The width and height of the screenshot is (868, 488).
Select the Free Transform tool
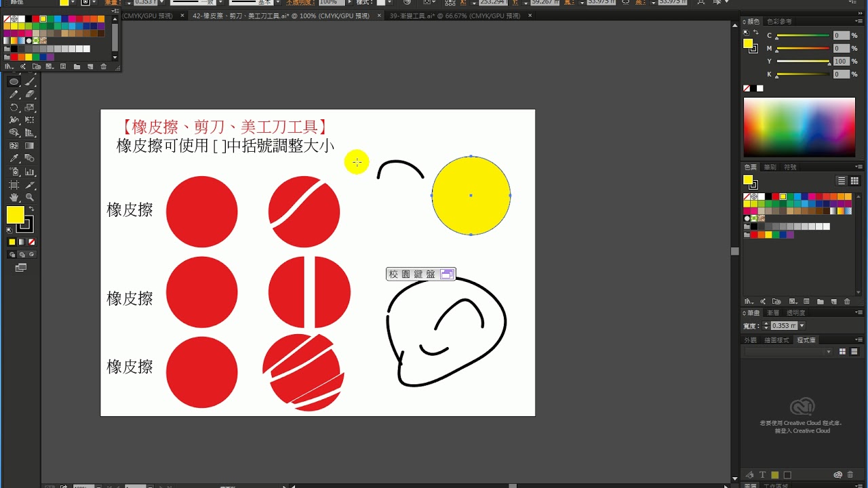pos(30,120)
